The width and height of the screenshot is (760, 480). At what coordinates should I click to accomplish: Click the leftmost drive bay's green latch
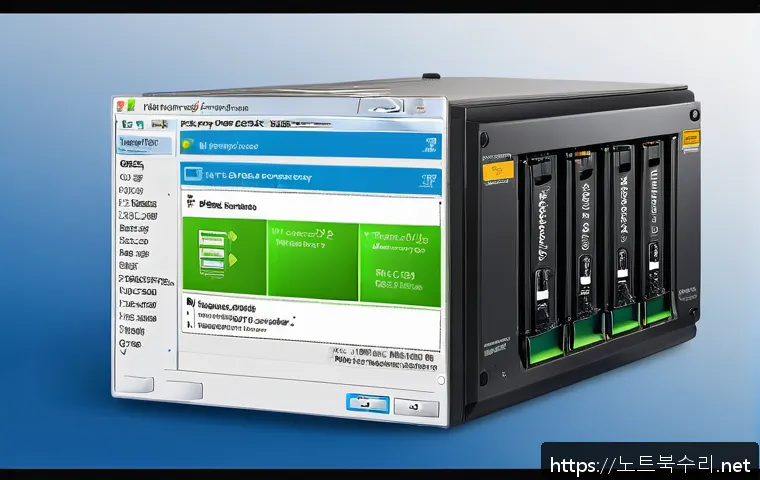545,348
